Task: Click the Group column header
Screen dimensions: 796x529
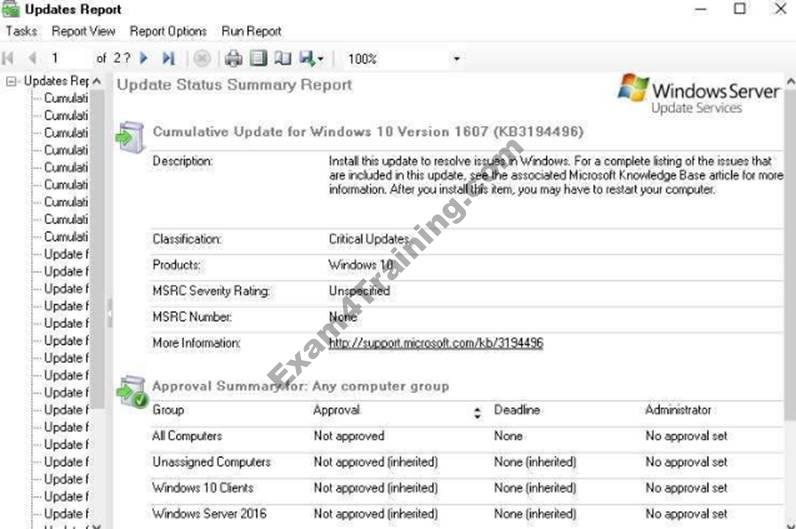Action: point(168,410)
